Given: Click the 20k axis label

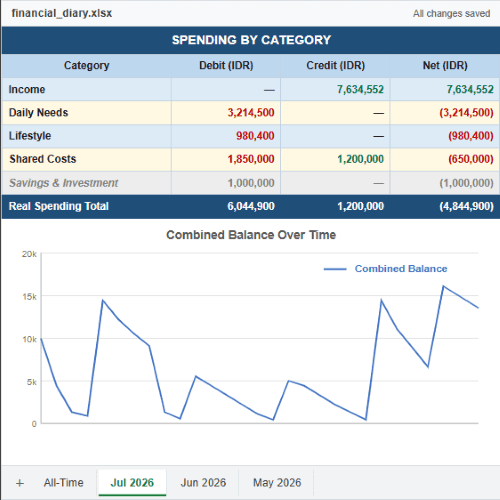Looking at the screenshot, I should (29, 254).
